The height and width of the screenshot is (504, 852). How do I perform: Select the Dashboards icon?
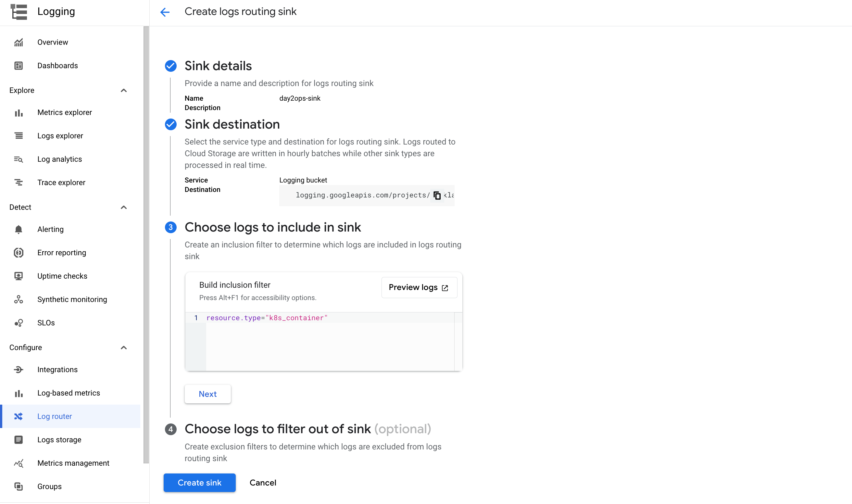pyautogui.click(x=19, y=65)
